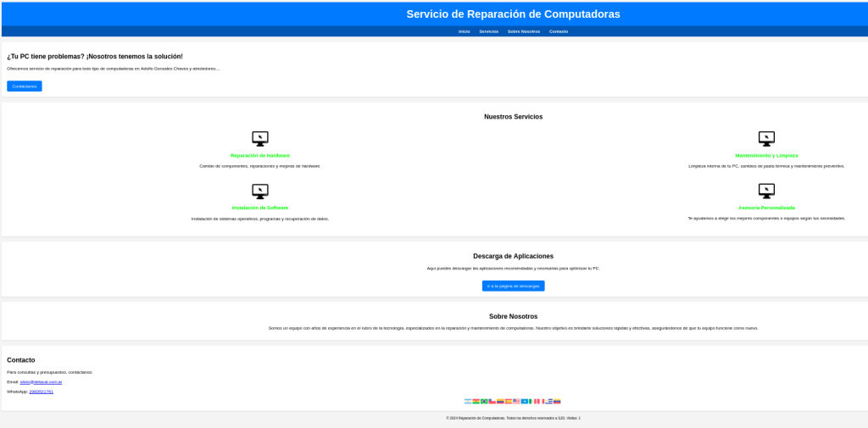The height and width of the screenshot is (428, 868).
Task: Select the Bolivia flag icon
Action: coord(476,402)
